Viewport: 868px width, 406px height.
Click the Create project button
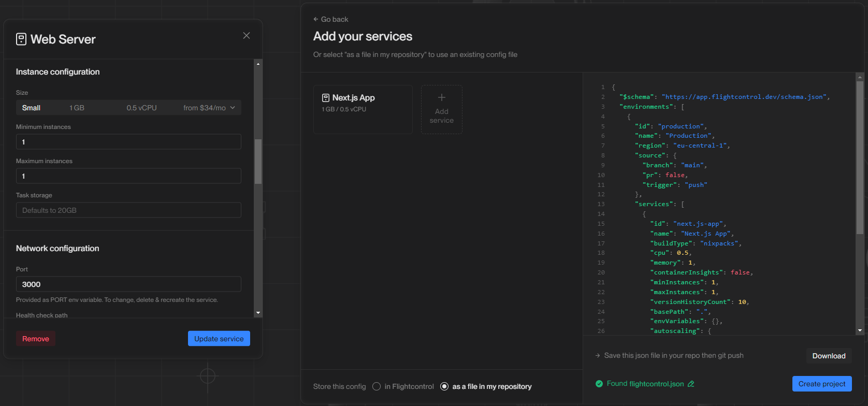(x=822, y=384)
